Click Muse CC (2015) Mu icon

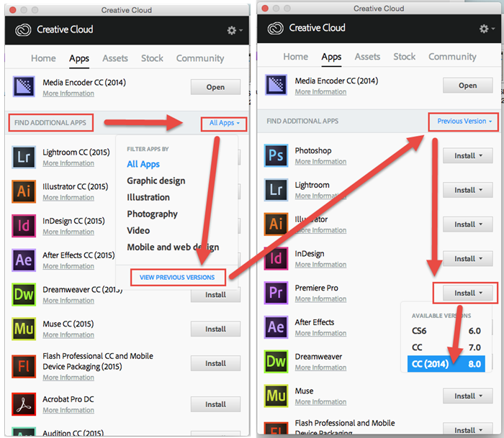24,329
